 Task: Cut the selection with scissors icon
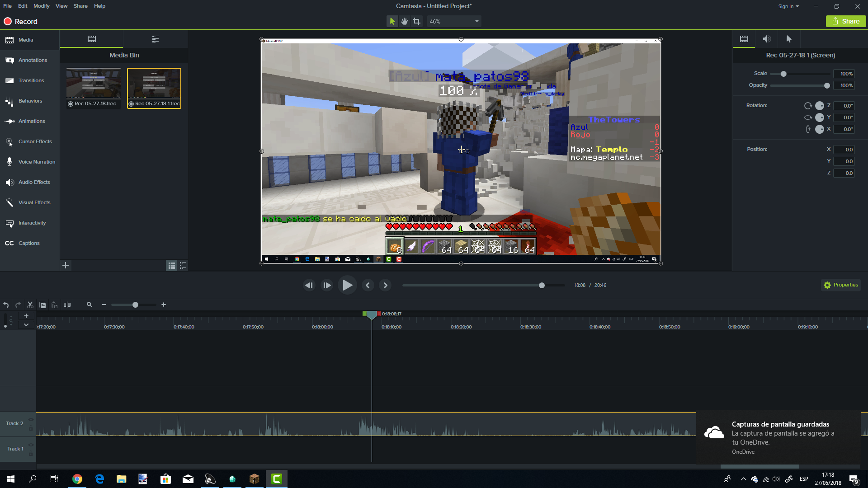click(x=30, y=305)
